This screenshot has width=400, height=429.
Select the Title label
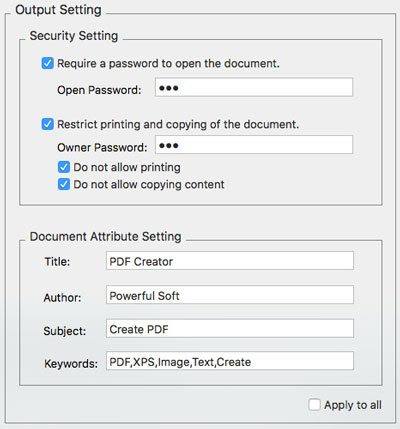tap(57, 262)
